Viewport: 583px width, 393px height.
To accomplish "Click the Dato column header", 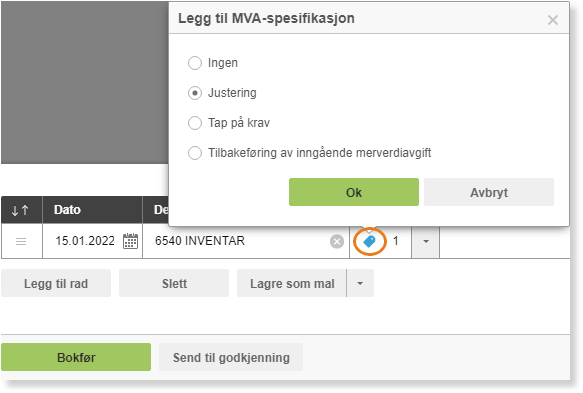I will tap(92, 210).
